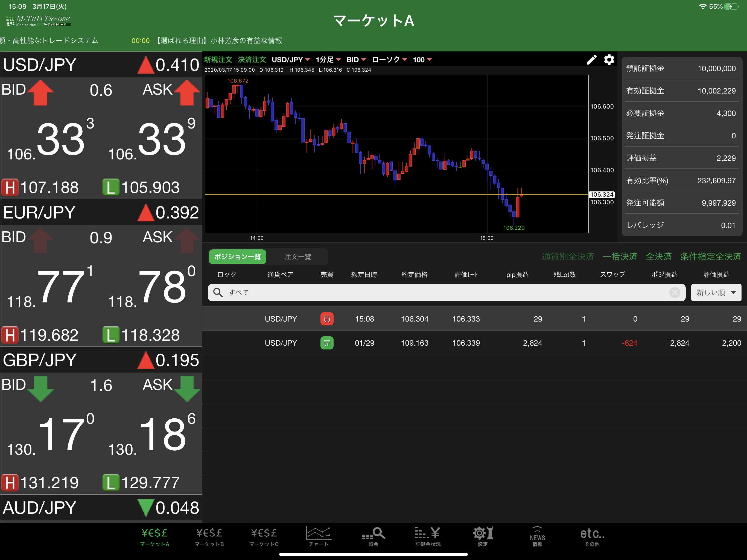The width and height of the screenshot is (747, 560).
Task: Click the すべて search input field
Action: (x=447, y=293)
